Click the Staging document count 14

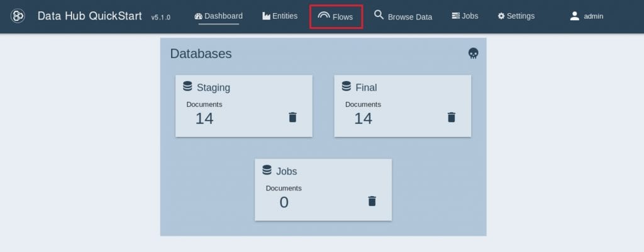coord(204,118)
